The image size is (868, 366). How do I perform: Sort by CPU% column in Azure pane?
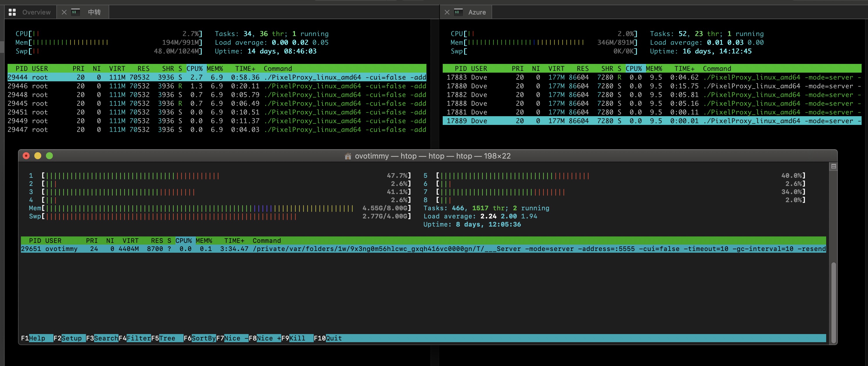(x=633, y=69)
